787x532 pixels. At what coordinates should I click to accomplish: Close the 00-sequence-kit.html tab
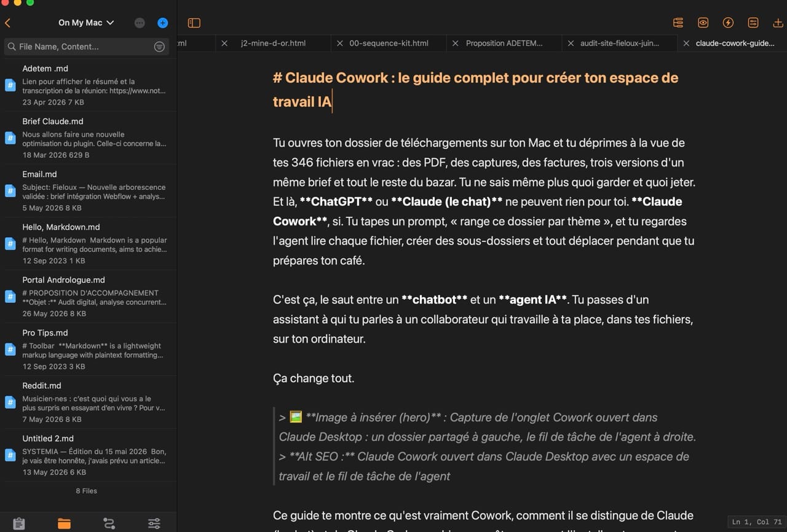click(339, 43)
